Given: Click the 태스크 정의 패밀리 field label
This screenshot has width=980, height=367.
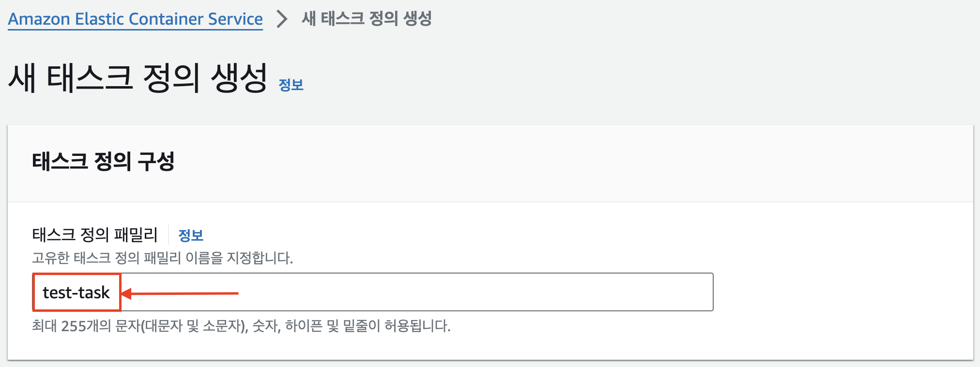Looking at the screenshot, I should click(x=95, y=234).
